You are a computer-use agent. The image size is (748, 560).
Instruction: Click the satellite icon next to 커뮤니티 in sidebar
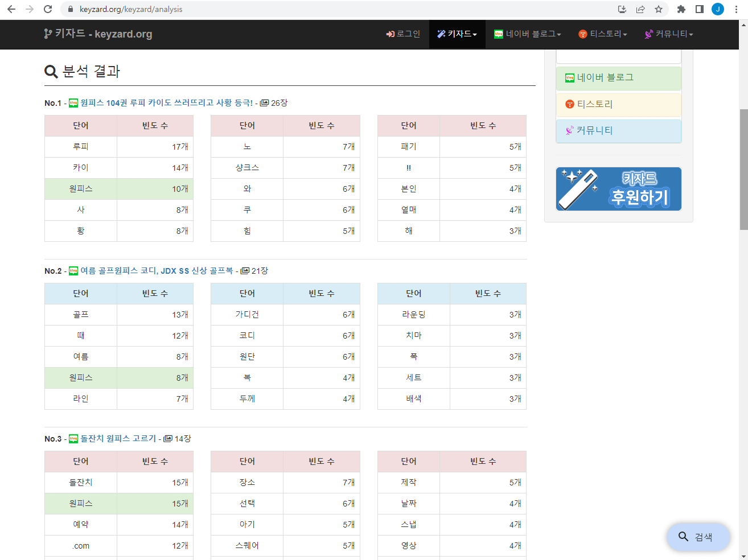point(569,130)
